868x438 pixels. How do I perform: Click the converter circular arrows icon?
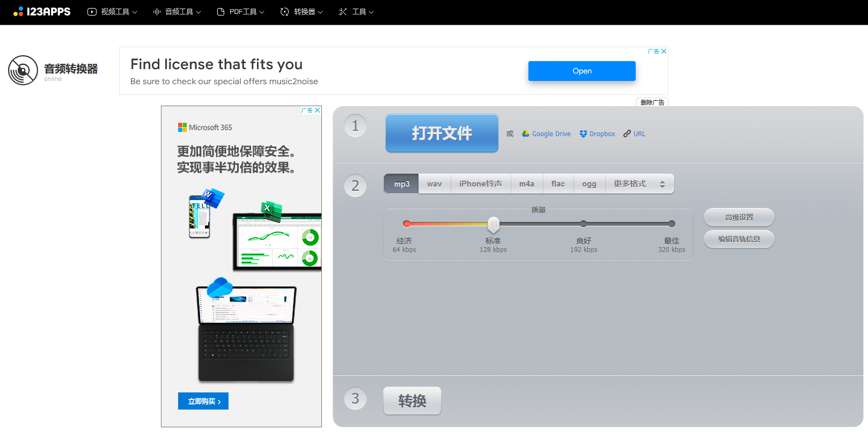point(285,12)
